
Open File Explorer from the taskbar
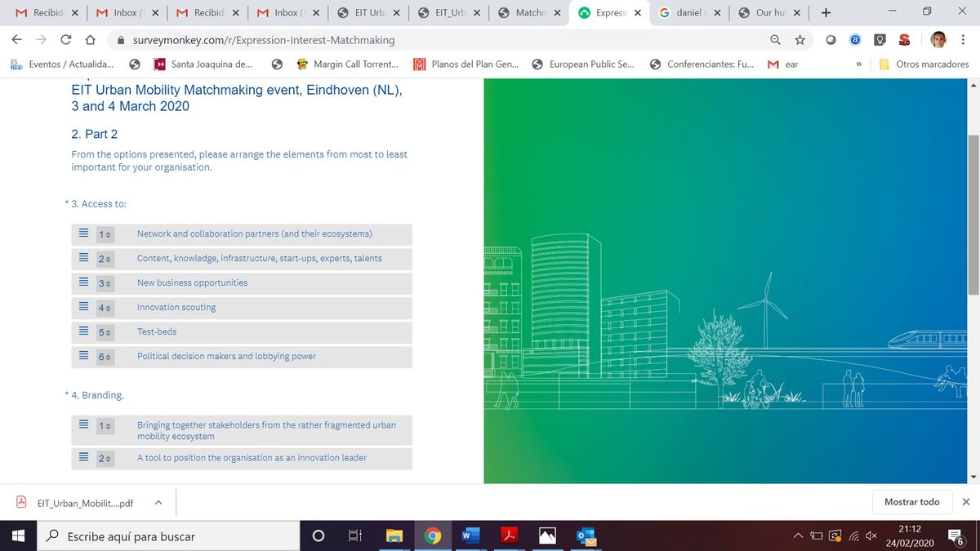click(394, 536)
